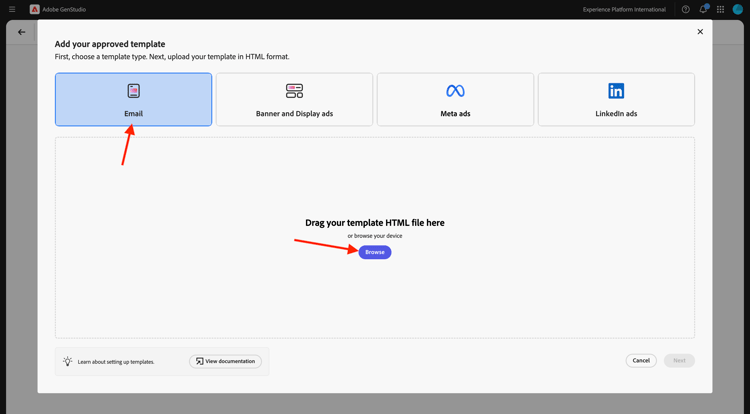
Task: Select Banner and Display ads template type
Action: [x=294, y=99]
